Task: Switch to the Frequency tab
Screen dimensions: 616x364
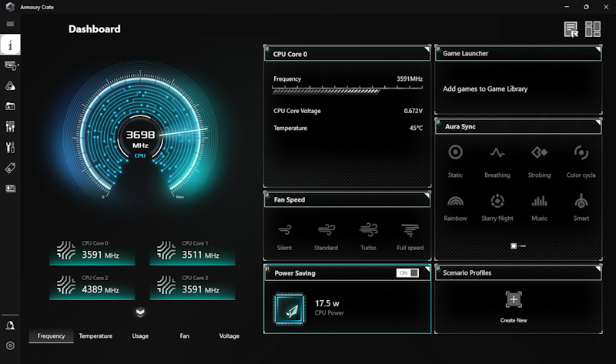Action: pyautogui.click(x=51, y=336)
